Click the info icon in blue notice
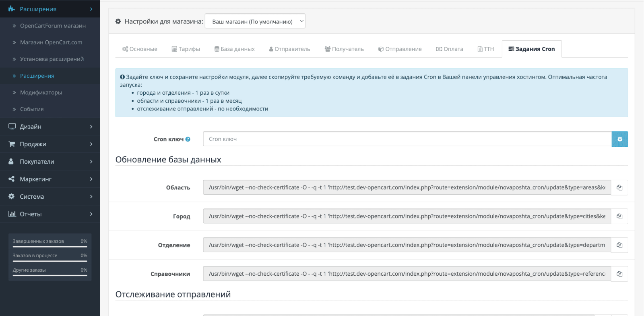The image size is (644, 316). (x=122, y=77)
